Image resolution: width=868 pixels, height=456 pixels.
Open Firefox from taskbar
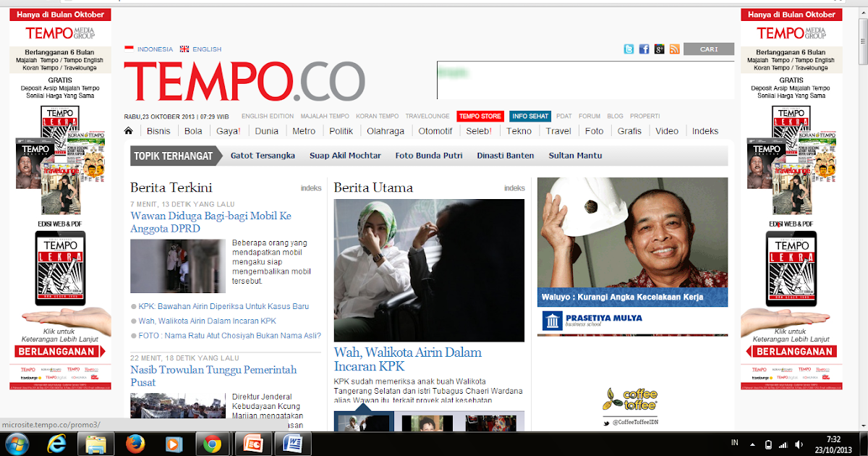coord(135,444)
